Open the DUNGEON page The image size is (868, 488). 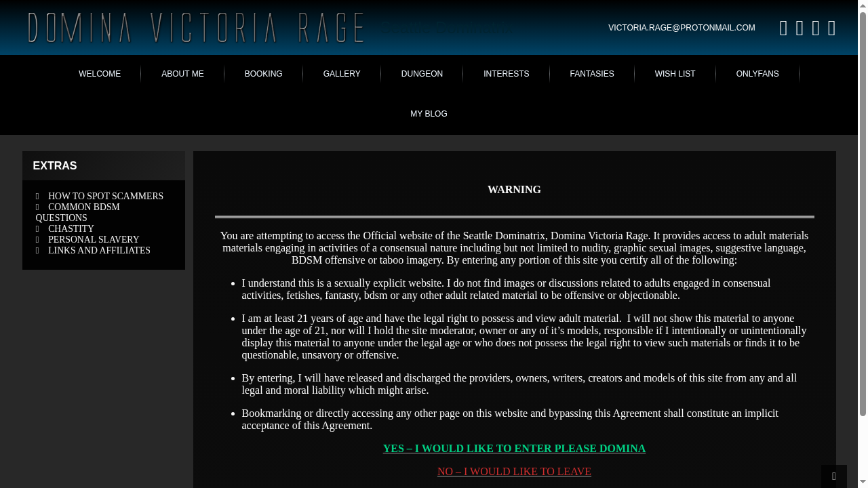pyautogui.click(x=422, y=74)
